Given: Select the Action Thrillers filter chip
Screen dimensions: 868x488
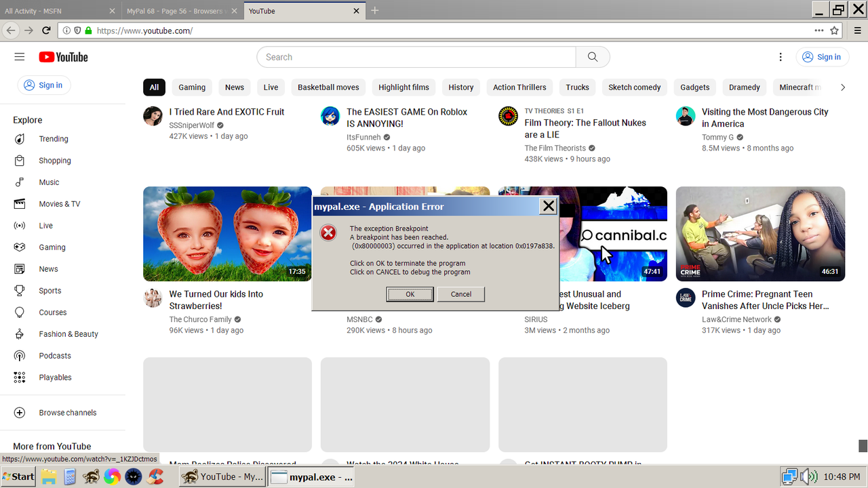Looking at the screenshot, I should tap(519, 87).
